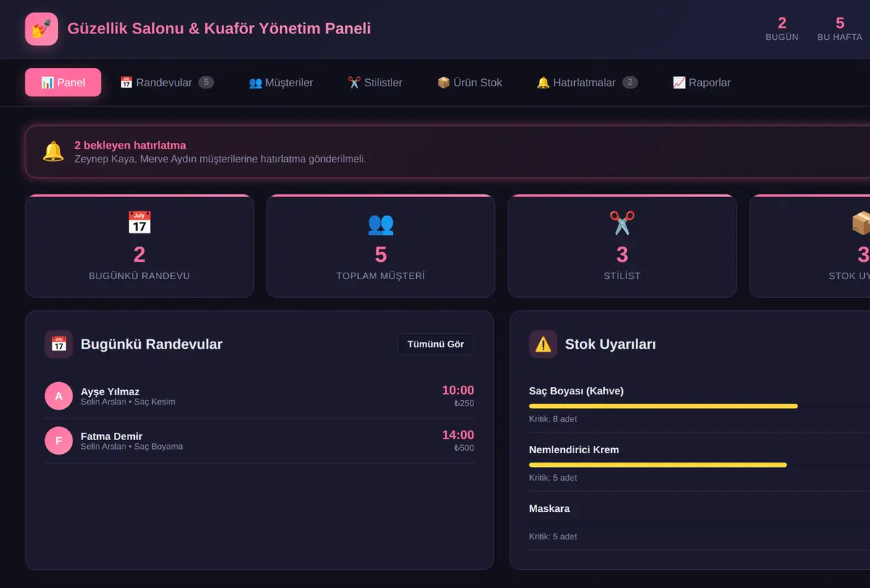View the Raporlar tab

pos(701,83)
